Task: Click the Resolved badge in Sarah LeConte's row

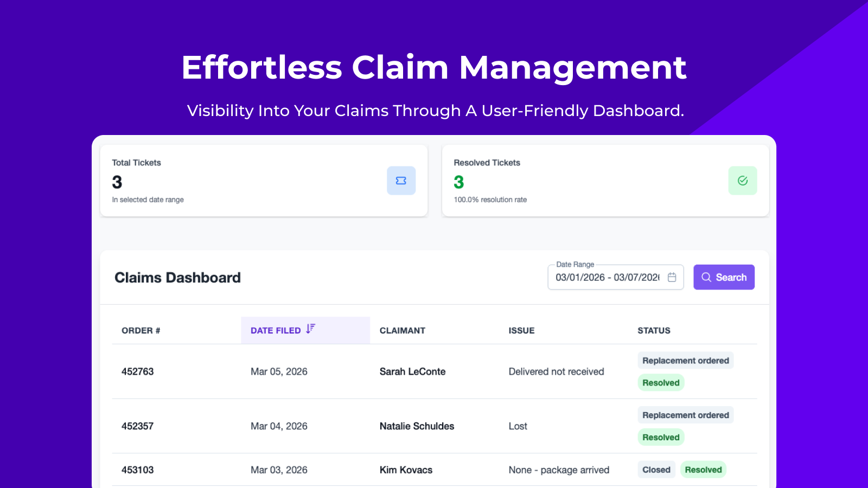Action: coord(660,383)
